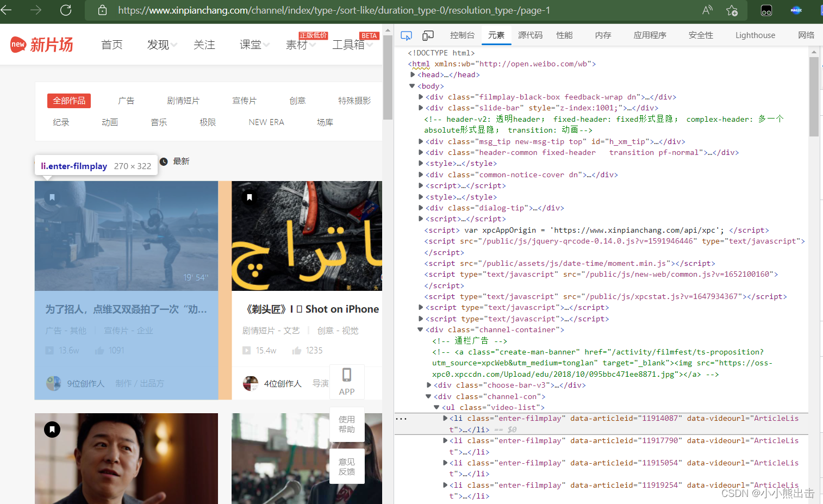Image resolution: width=823 pixels, height=504 pixels.
Task: Activate DevTools inspect element picker
Action: click(x=406, y=35)
